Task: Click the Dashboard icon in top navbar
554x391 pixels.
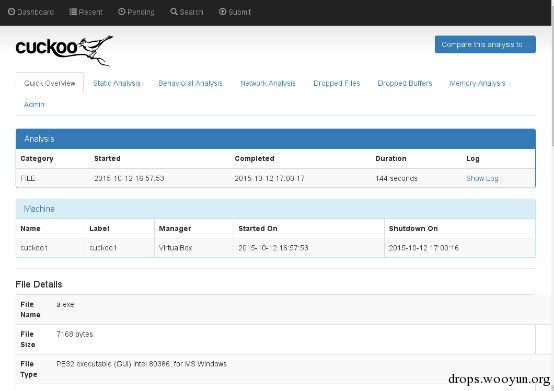Action: tap(11, 12)
